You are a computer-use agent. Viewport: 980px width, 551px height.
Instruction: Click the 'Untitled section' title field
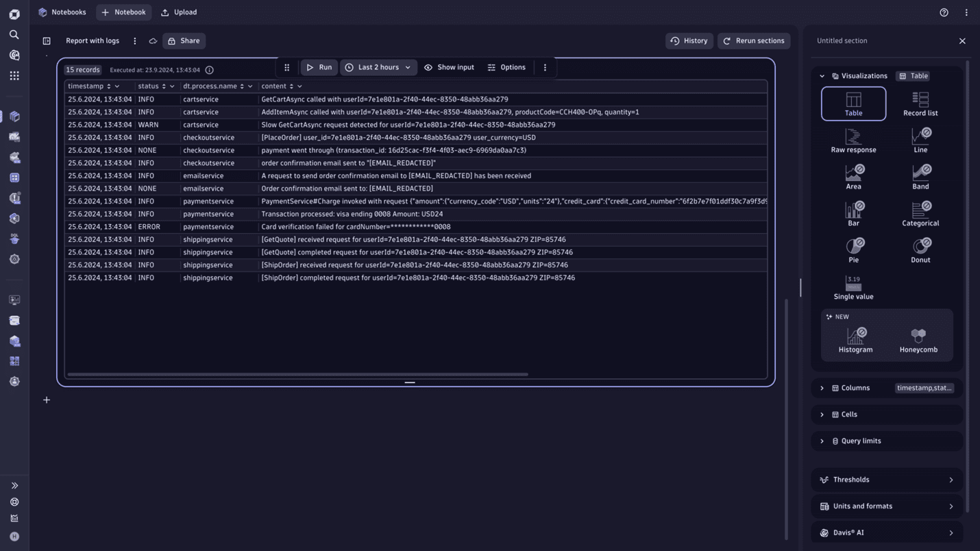(x=842, y=41)
